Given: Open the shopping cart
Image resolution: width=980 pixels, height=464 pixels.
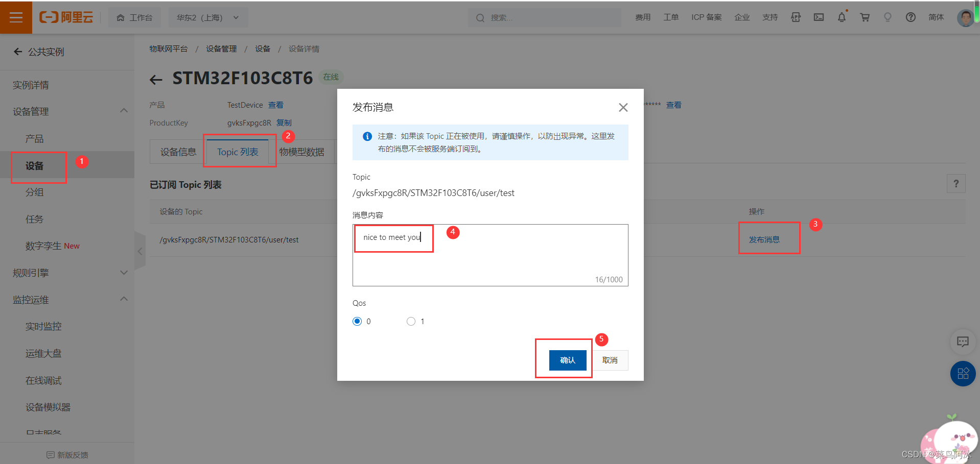Looking at the screenshot, I should tap(864, 17).
